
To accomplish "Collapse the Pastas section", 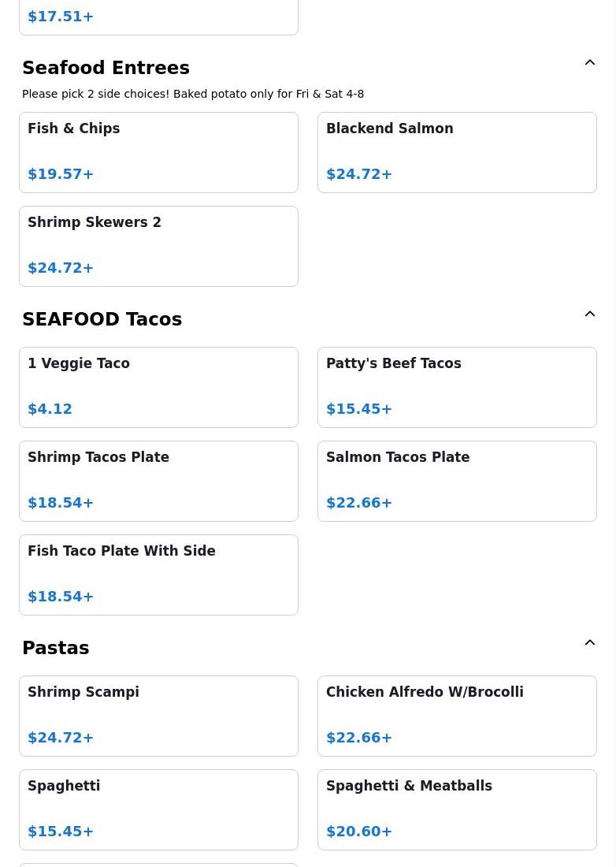I will pos(589,643).
